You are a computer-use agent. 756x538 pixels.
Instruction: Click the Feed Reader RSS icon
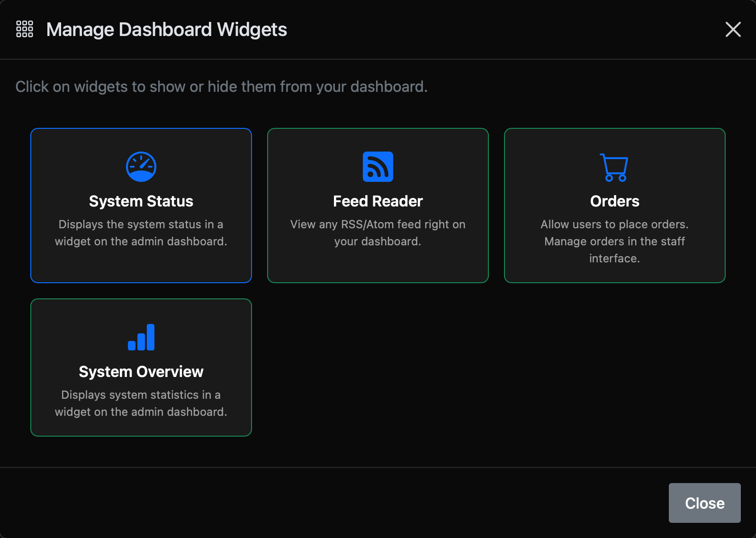pyautogui.click(x=378, y=167)
